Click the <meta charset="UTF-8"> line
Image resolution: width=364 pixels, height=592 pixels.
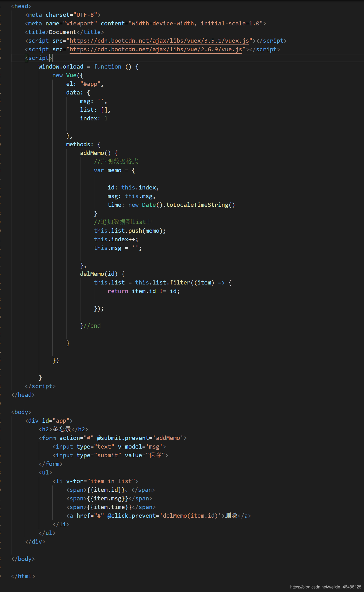63,15
